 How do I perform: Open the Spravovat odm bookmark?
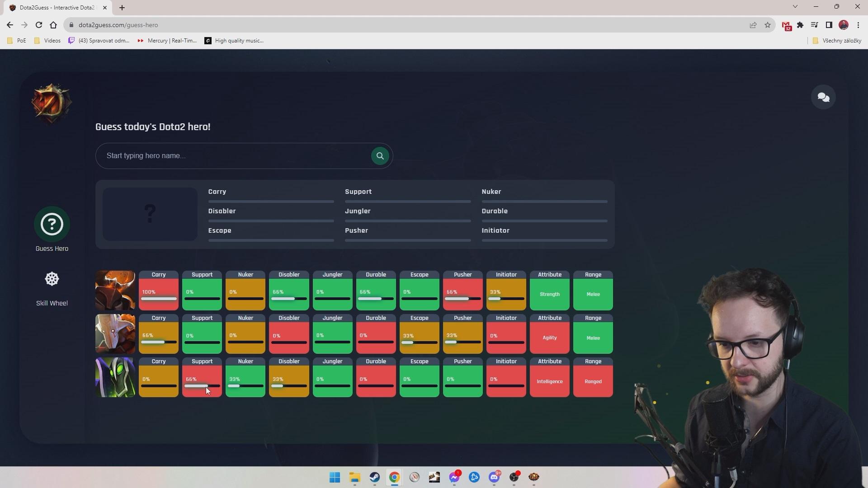(99, 41)
